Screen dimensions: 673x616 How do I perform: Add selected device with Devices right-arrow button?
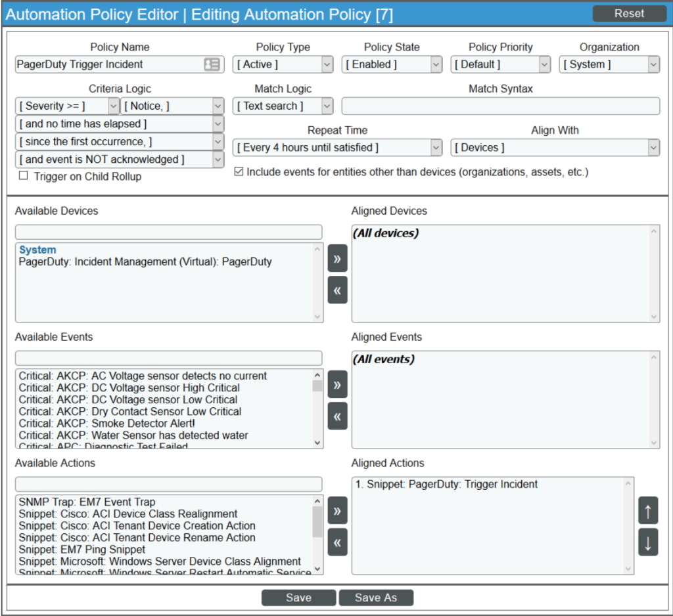(337, 258)
